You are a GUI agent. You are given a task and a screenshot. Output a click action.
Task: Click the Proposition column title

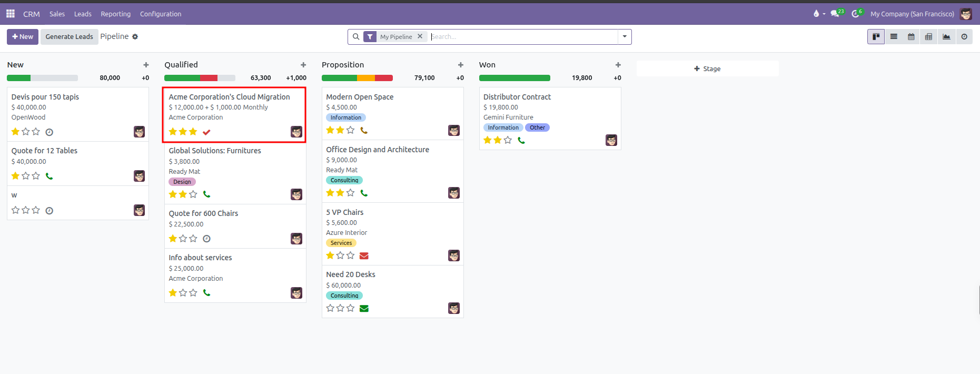coord(343,65)
